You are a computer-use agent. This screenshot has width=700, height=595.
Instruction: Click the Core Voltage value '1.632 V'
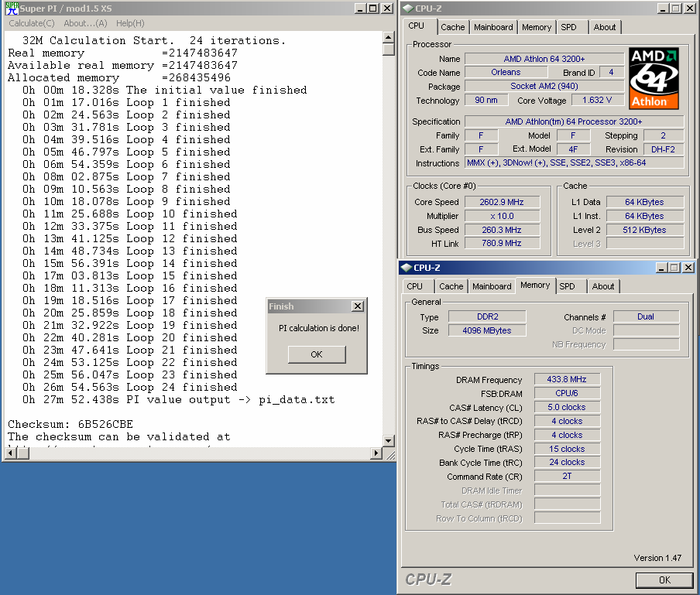pos(597,100)
